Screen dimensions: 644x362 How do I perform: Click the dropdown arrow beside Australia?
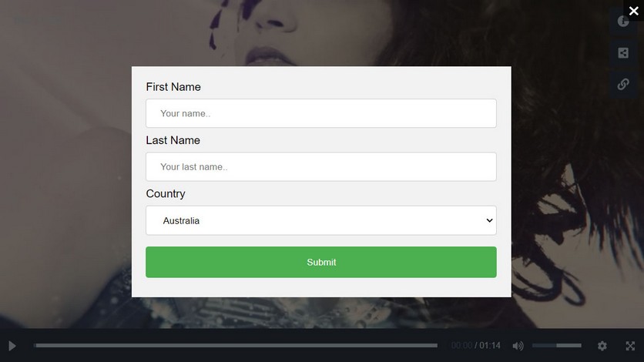(x=489, y=220)
